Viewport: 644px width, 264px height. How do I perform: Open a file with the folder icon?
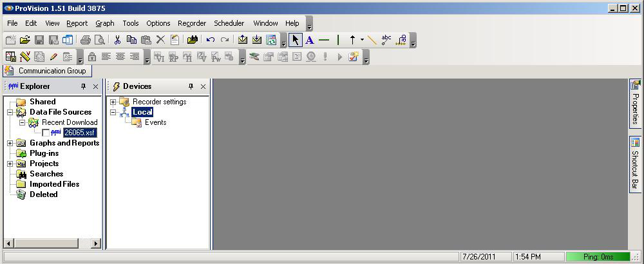click(x=25, y=40)
